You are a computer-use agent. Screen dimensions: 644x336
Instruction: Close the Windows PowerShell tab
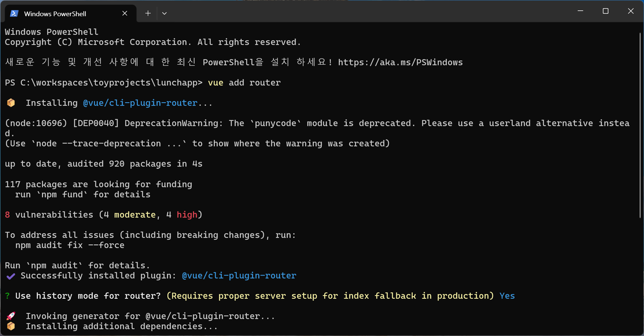coord(125,14)
